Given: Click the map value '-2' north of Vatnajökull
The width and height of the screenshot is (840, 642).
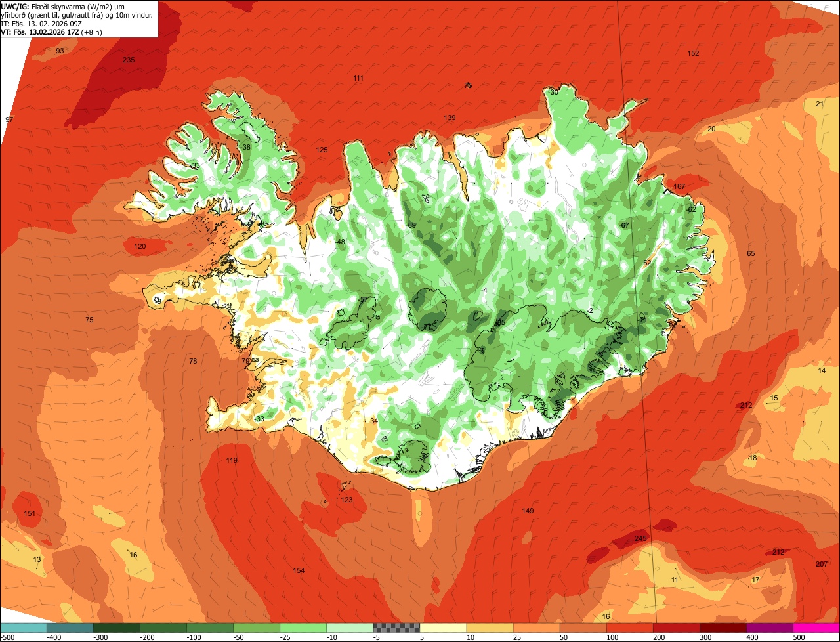Looking at the screenshot, I should [590, 311].
